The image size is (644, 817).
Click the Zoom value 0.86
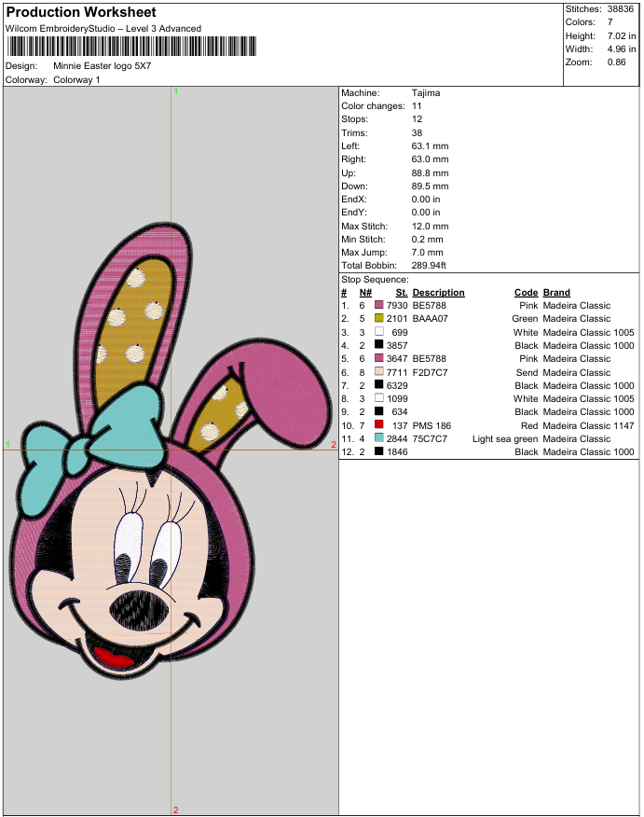pyautogui.click(x=616, y=62)
